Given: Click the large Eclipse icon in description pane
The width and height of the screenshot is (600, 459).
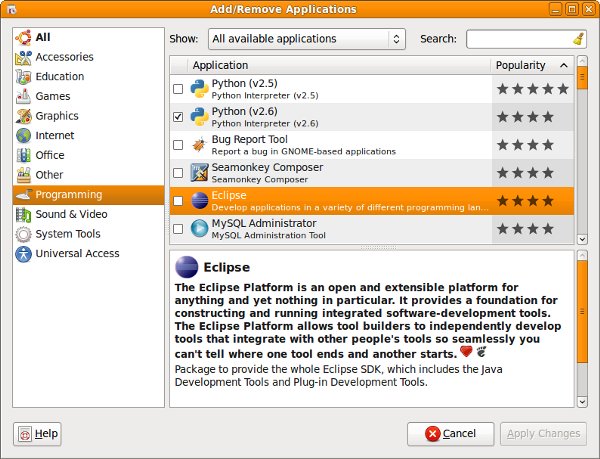Looking at the screenshot, I should (186, 267).
